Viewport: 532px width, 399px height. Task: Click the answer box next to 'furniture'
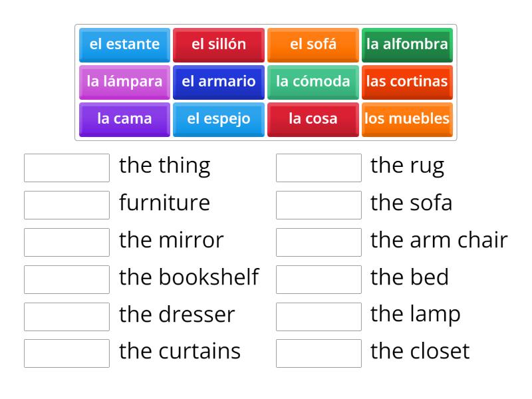pos(66,203)
